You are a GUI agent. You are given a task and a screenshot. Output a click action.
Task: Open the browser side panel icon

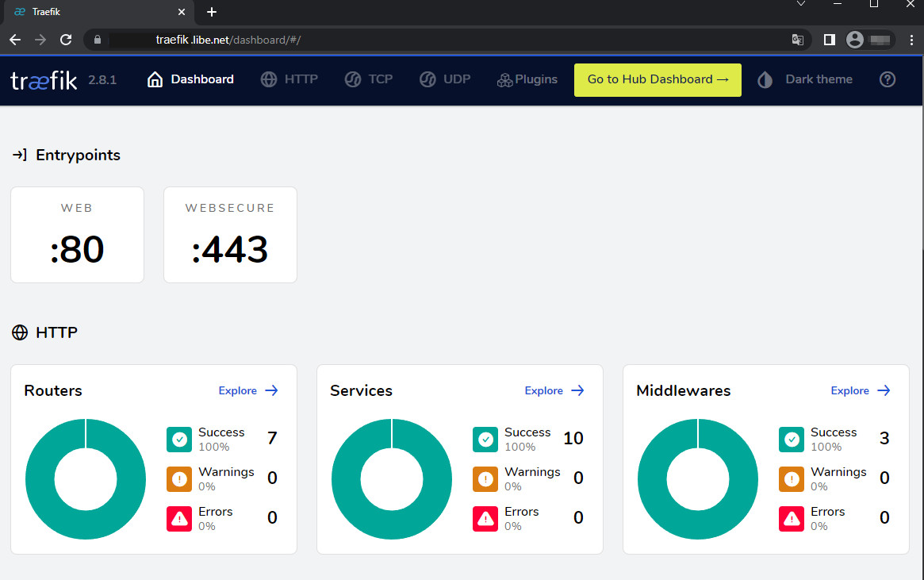pos(830,40)
